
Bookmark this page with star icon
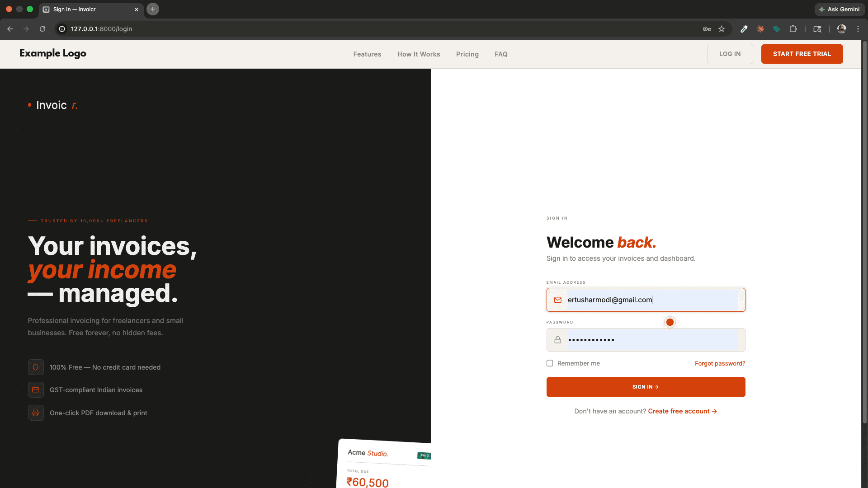[722, 29]
